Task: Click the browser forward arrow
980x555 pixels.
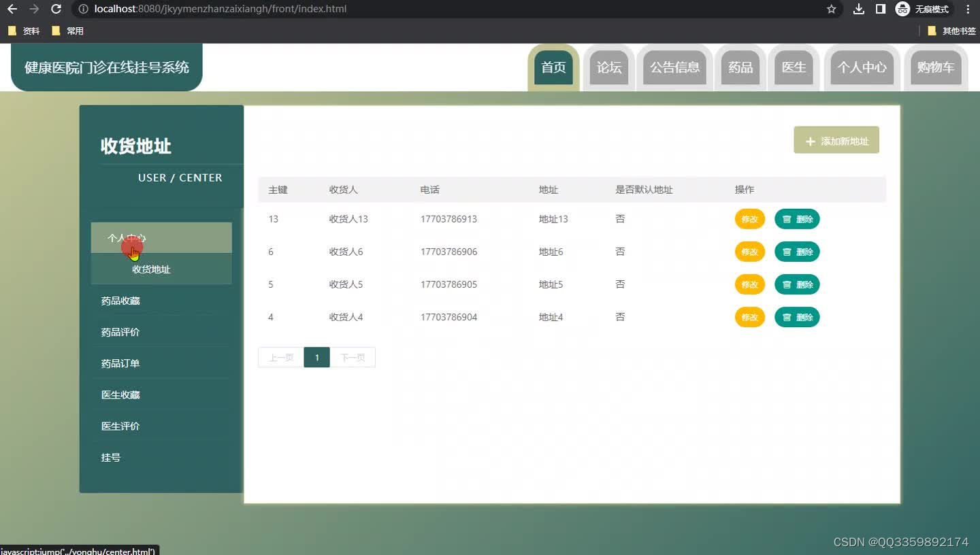Action: (x=34, y=9)
